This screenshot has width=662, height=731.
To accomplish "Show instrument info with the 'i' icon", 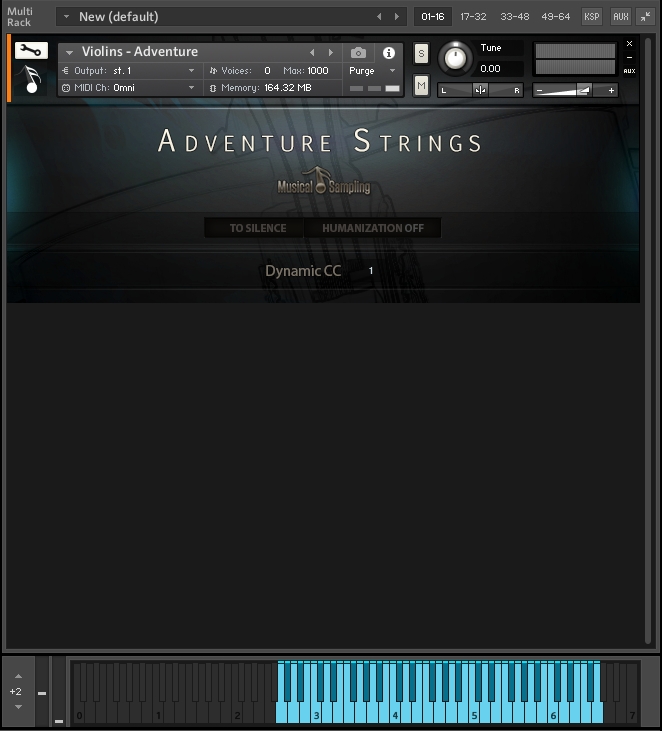I will point(388,53).
